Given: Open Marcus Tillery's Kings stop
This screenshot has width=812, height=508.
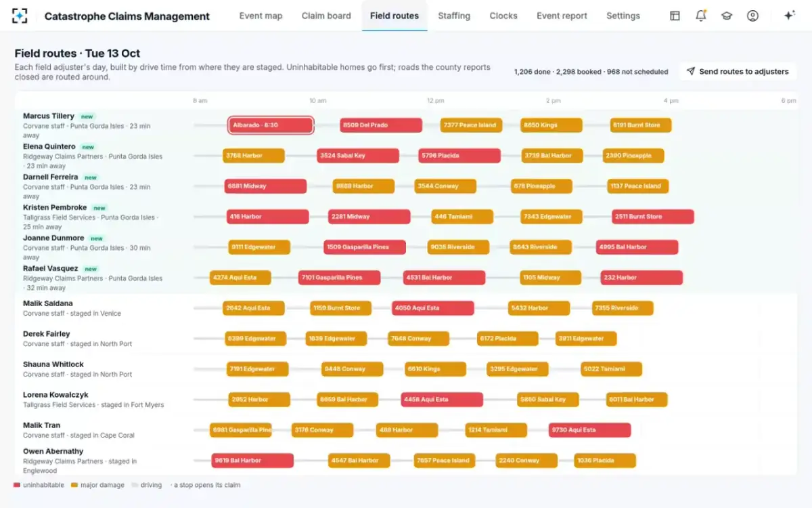Looking at the screenshot, I should (551, 125).
